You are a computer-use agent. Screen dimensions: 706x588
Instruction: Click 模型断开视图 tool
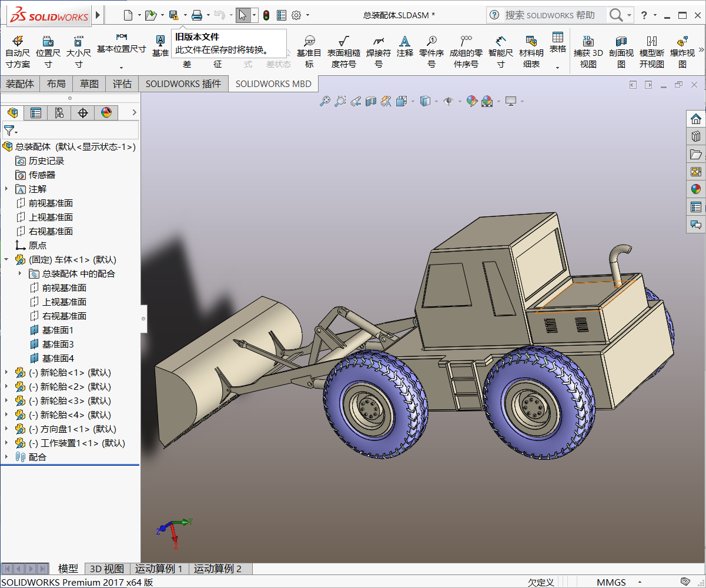652,51
